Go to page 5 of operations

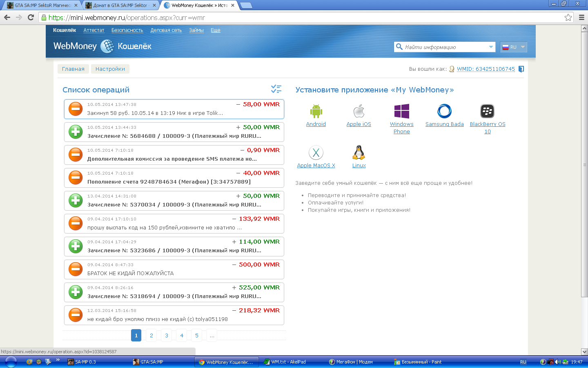(x=197, y=335)
